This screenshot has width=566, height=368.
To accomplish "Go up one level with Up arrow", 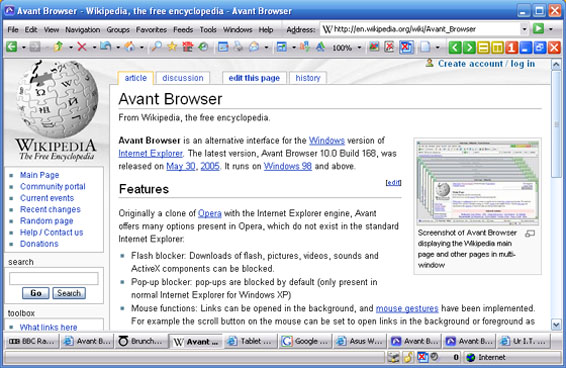I will click(58, 47).
